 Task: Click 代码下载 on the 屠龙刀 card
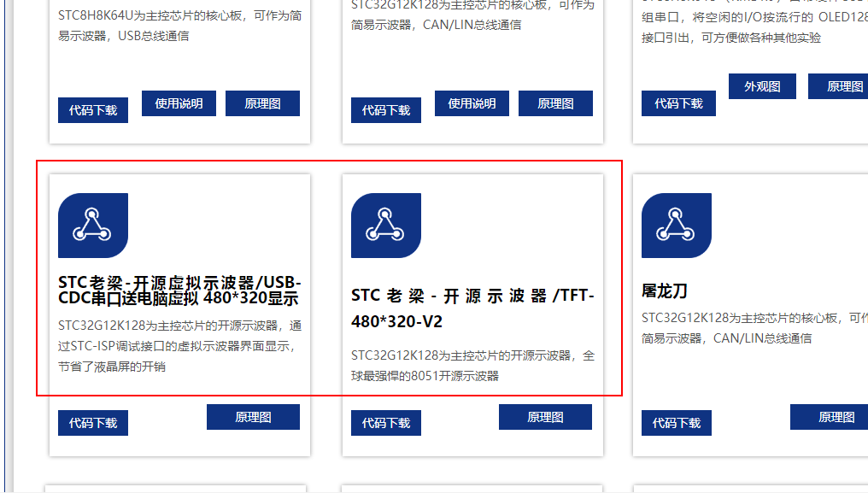coord(677,423)
